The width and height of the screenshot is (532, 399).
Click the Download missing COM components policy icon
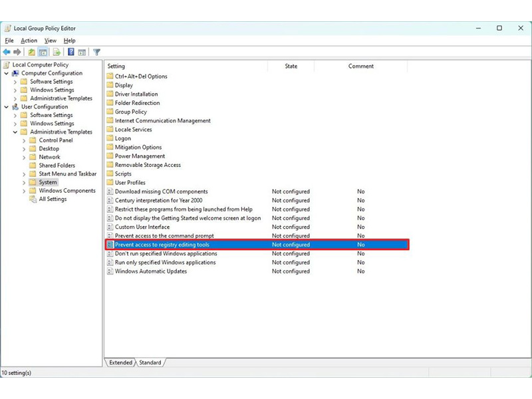pos(110,192)
